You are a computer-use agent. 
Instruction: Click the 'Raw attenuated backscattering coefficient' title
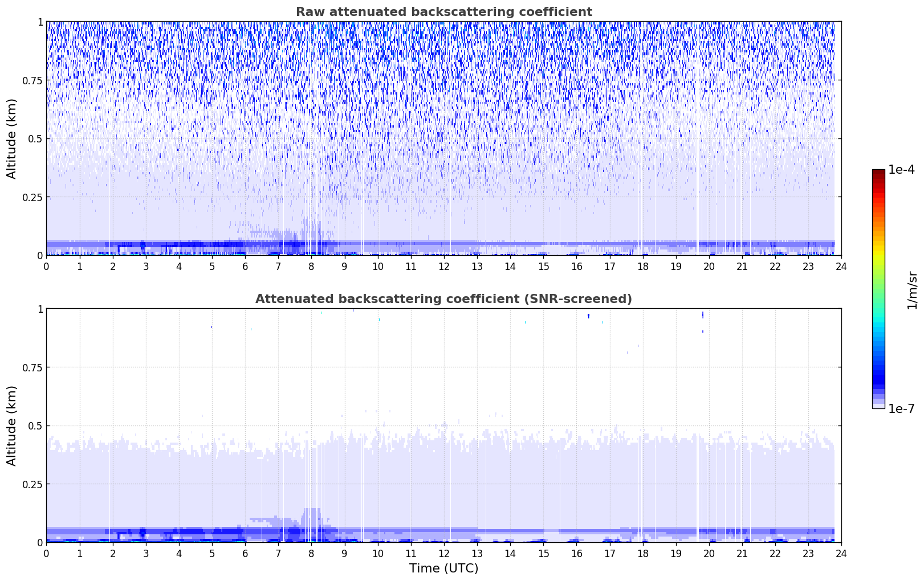point(443,12)
